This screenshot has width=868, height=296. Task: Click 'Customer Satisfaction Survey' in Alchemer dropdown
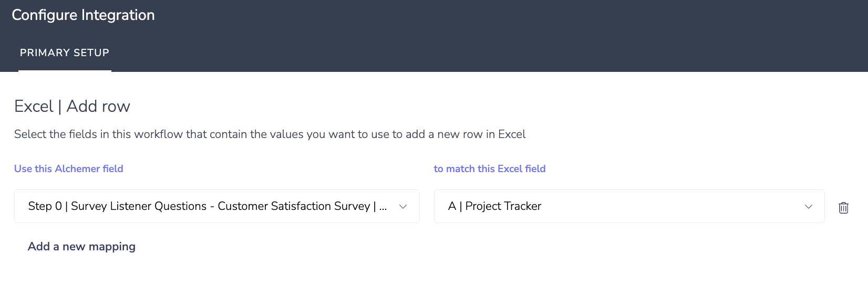[294, 206]
